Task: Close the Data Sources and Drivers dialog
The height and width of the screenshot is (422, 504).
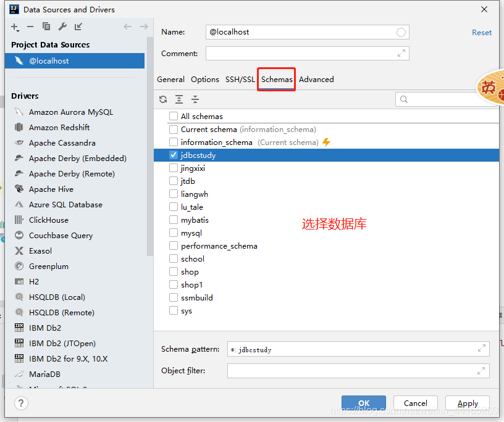Action: 484,9
